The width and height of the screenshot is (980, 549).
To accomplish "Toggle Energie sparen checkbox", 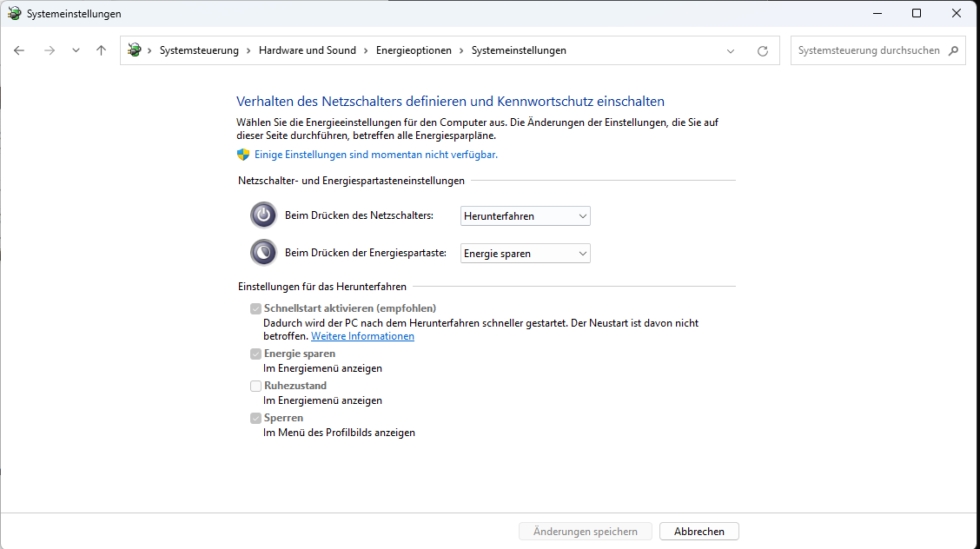I will pos(255,354).
